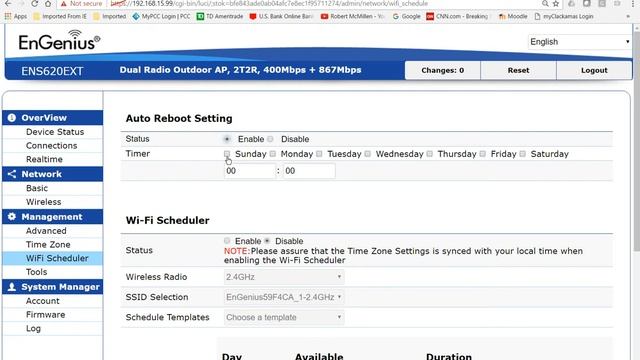Check the Saturday timer checkbox
The image size is (640, 360).
522,154
